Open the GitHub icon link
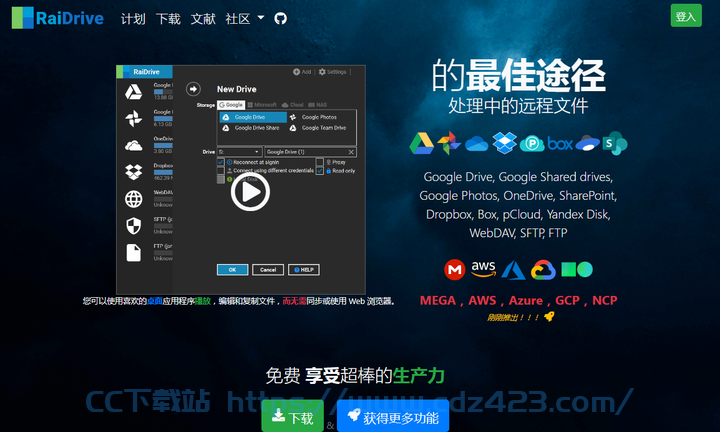Viewport: 720px width, 432px height. (281, 18)
